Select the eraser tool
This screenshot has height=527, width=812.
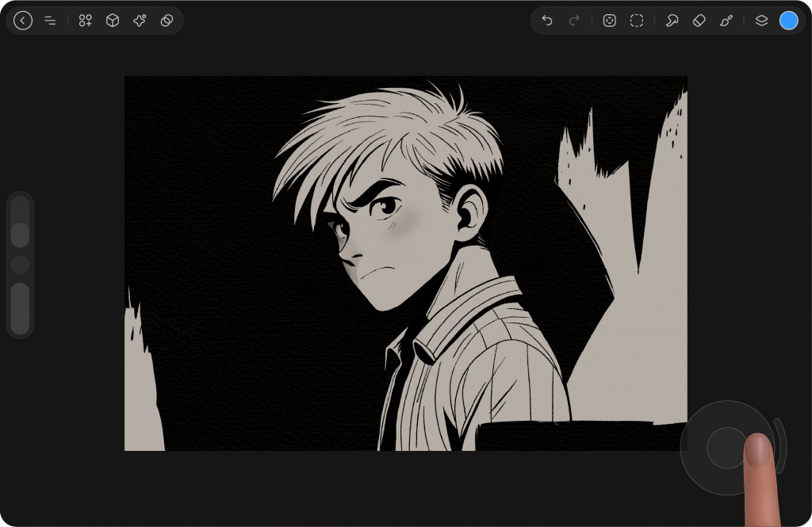699,21
